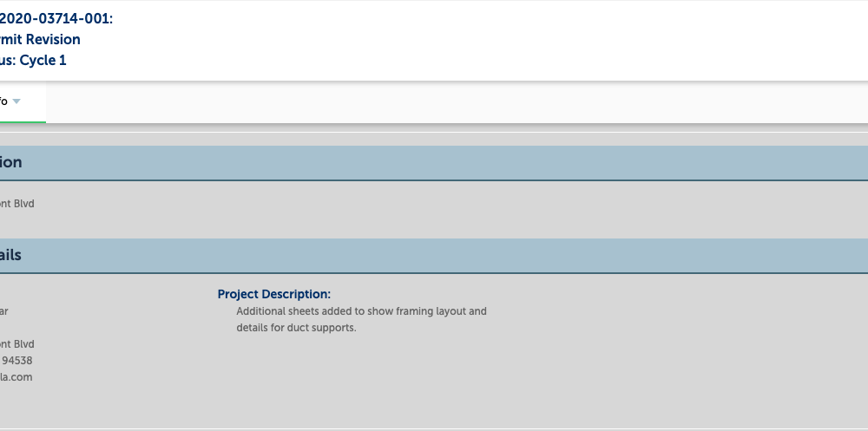Click the Blvd address in applicant details

pos(17,344)
